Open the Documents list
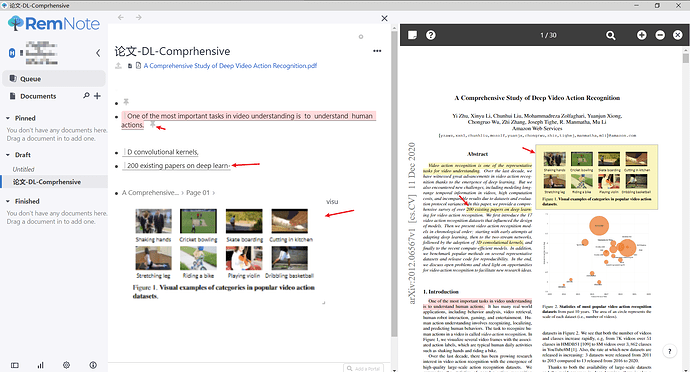Image resolution: width=690 pixels, height=372 pixels. (38, 96)
